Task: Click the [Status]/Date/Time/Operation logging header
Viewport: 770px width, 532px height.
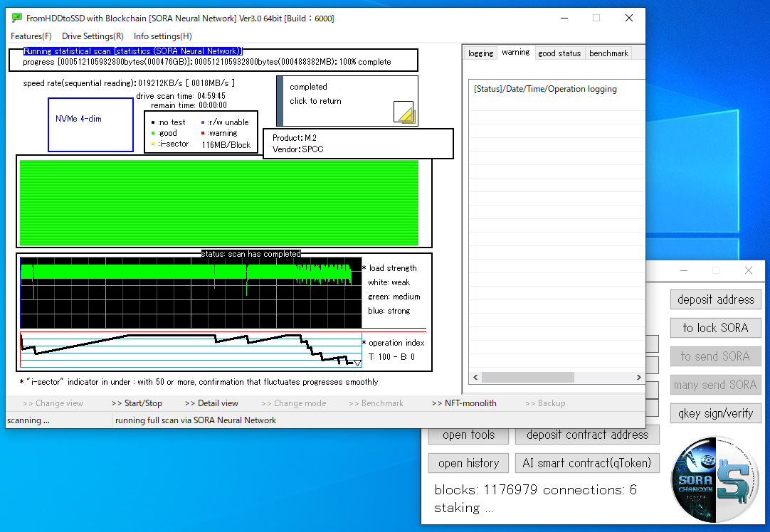Action: point(545,89)
